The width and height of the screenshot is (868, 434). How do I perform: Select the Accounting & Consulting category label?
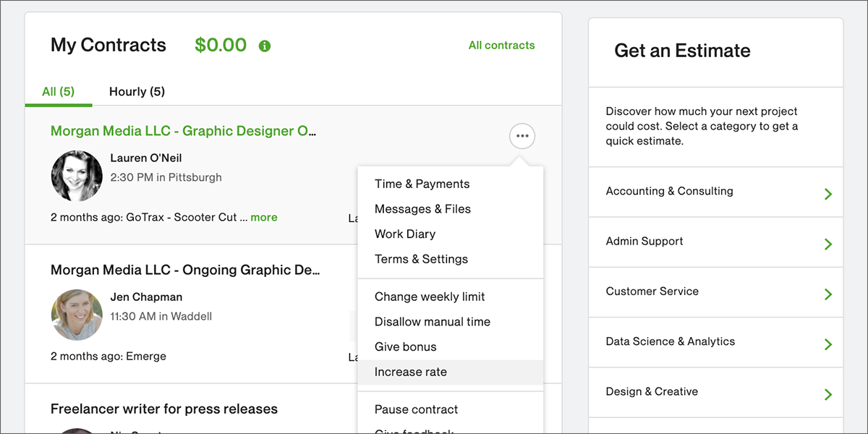(x=670, y=191)
